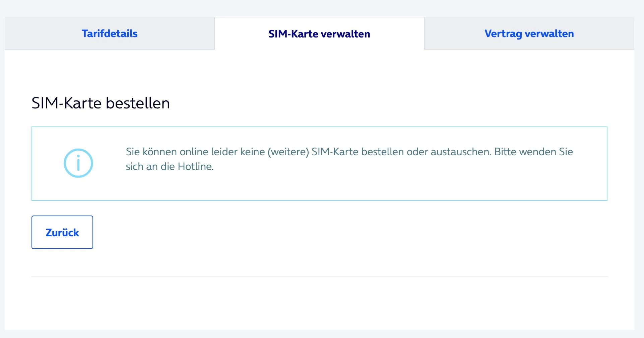Click the empty white area below the divider
This screenshot has width=644, height=338.
click(x=319, y=303)
